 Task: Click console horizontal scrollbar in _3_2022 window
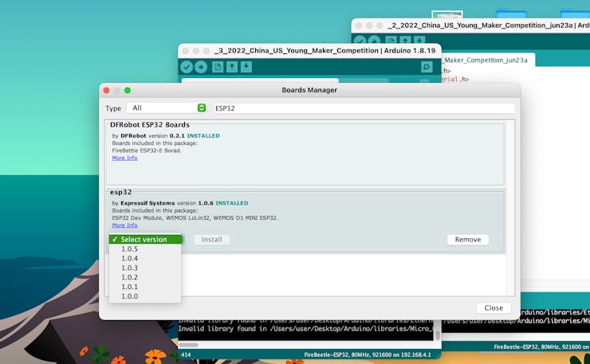pos(188,345)
